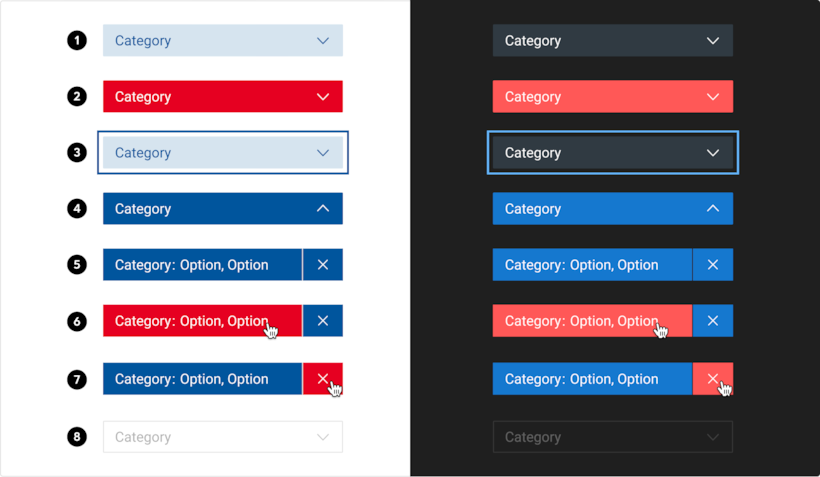Collapse the bright blue dark Category dropdown
Screen dimensions: 820x477
click(612, 209)
